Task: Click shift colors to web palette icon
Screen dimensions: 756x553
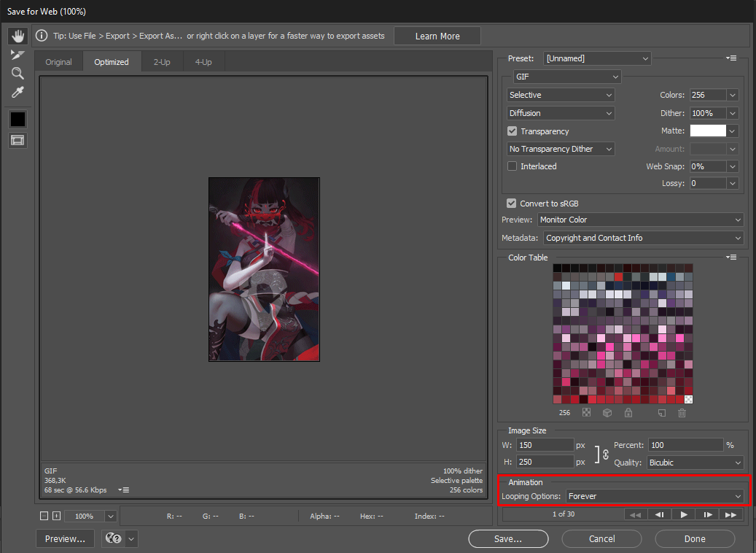Action: point(607,413)
